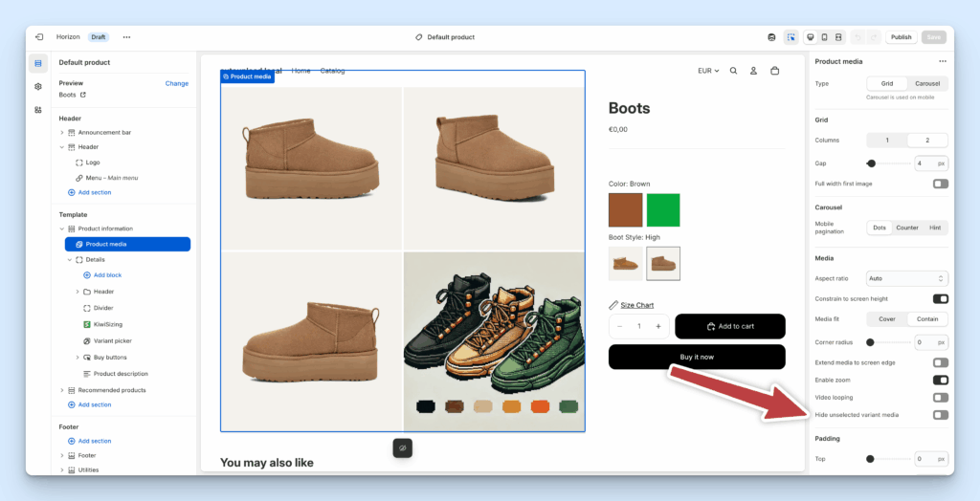980x501 pixels.
Task: Select the green color swatch
Action: tap(662, 210)
